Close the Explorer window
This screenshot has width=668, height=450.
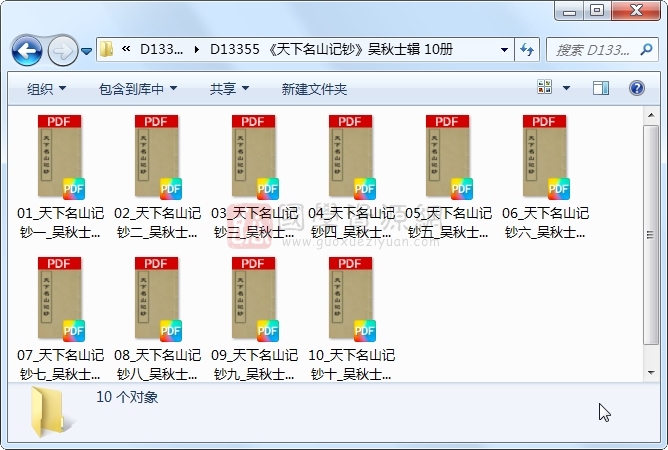[636, 11]
